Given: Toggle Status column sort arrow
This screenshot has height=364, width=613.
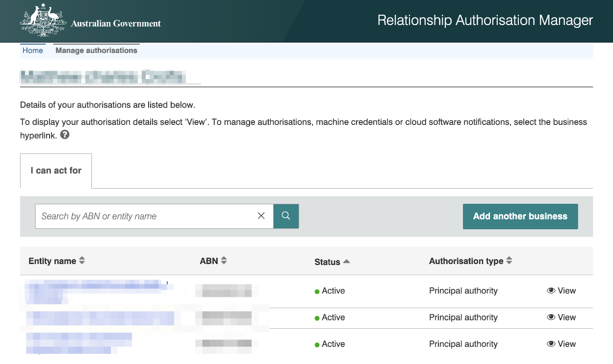Looking at the screenshot, I should pyautogui.click(x=346, y=262).
